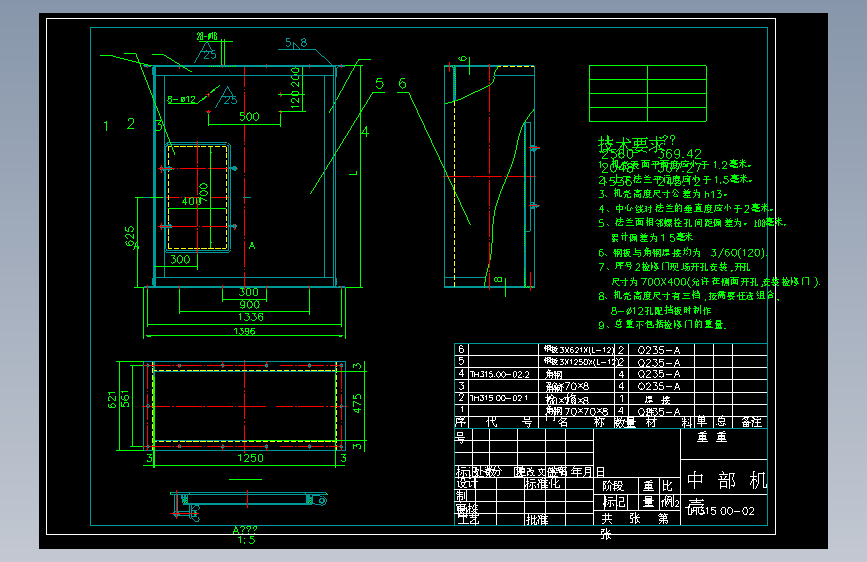The image size is (867, 562).
Task: Select the 500 dimension above the hatch
Action: click(x=249, y=117)
